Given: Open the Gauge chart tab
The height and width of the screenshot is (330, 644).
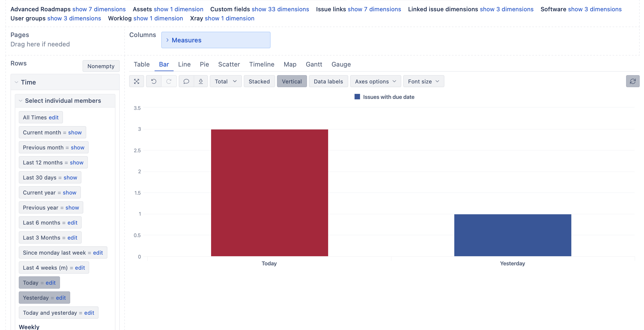Looking at the screenshot, I should tap(341, 64).
